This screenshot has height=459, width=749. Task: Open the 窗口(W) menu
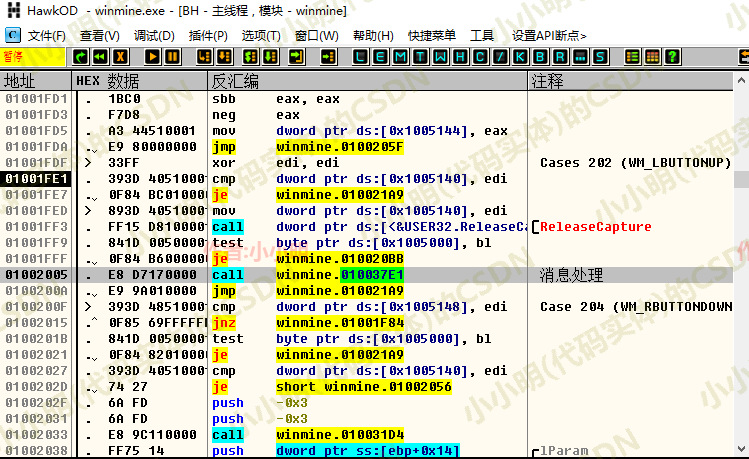click(x=316, y=36)
